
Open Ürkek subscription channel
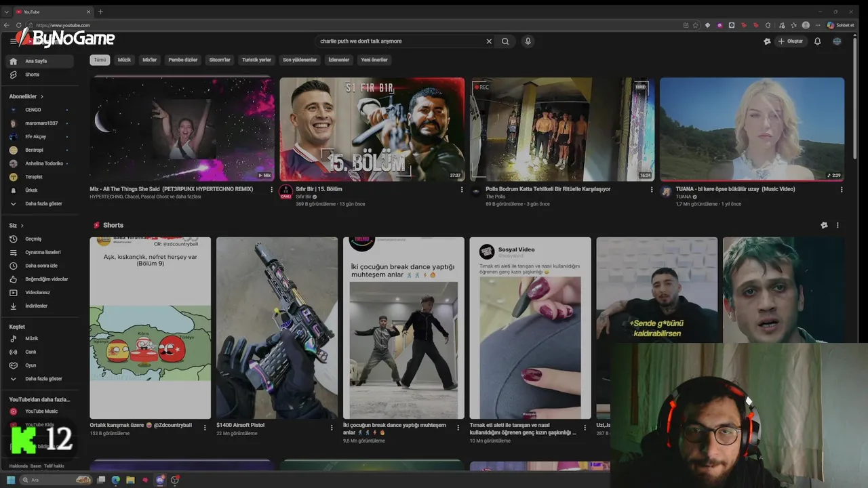tap(39, 190)
